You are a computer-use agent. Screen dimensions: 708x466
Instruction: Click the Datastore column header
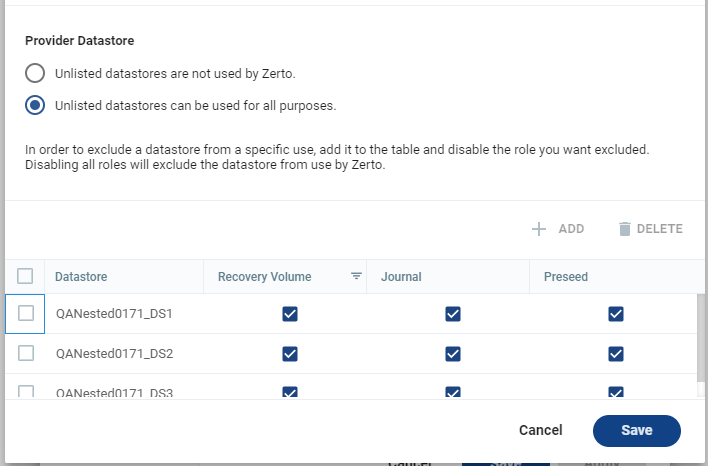(82, 277)
